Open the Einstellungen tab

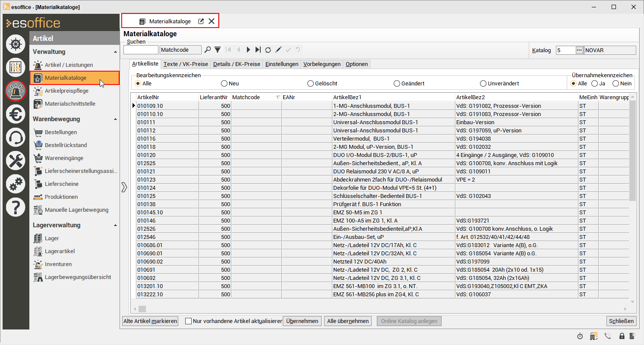281,64
